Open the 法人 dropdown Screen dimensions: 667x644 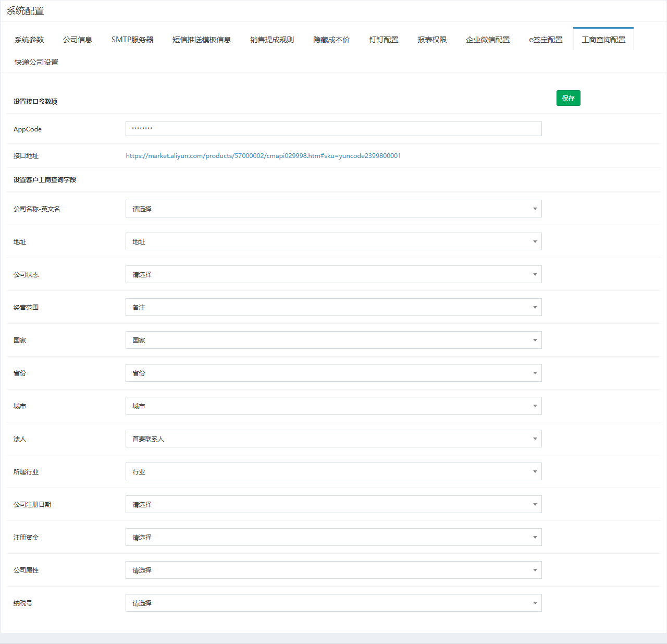tap(333, 439)
